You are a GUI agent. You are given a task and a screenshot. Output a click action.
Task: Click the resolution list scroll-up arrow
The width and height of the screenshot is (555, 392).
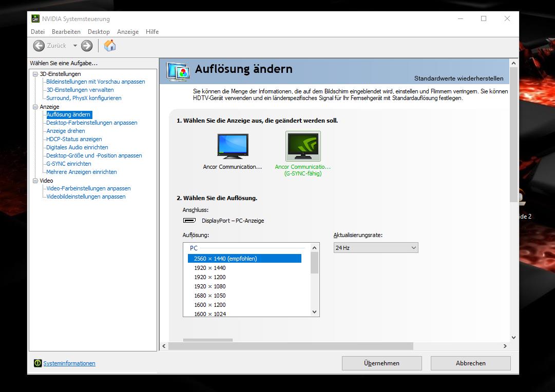[x=314, y=248]
